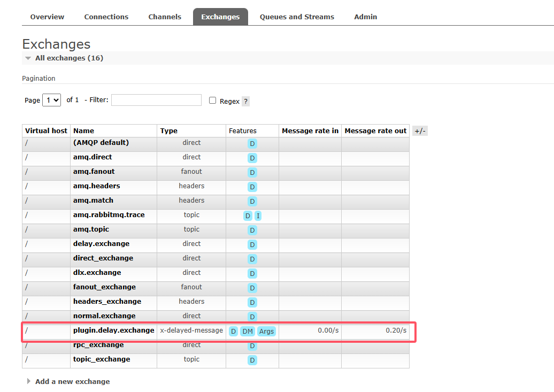Open the amq.direct exchange
The image size is (554, 392).
tap(92, 157)
